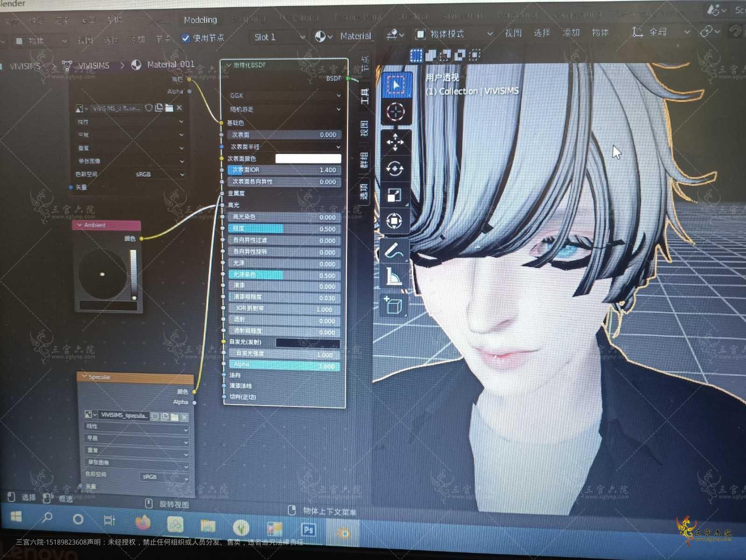Click the duplicate image icon on diffuse texture
Image resolution: width=746 pixels, height=560 pixels.
(x=159, y=108)
